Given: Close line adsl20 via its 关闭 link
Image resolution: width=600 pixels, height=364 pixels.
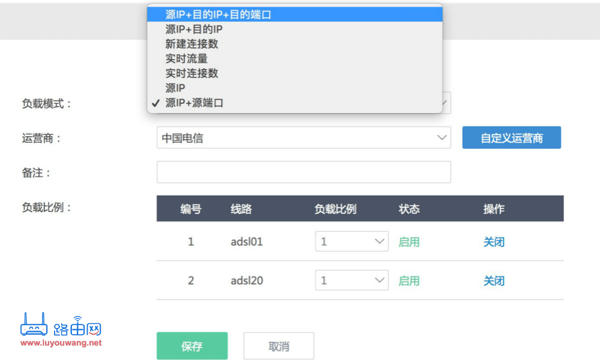Looking at the screenshot, I should click(494, 280).
